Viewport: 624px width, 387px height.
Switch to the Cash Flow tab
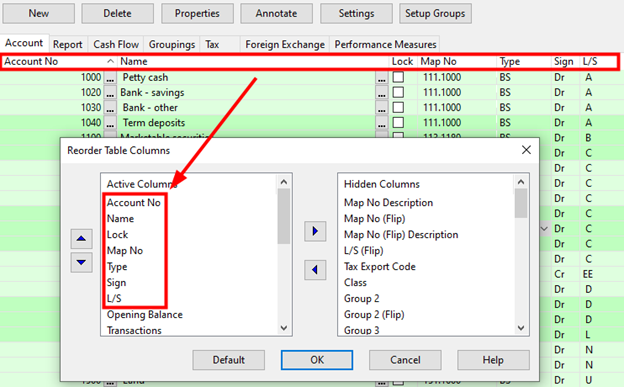click(x=116, y=45)
